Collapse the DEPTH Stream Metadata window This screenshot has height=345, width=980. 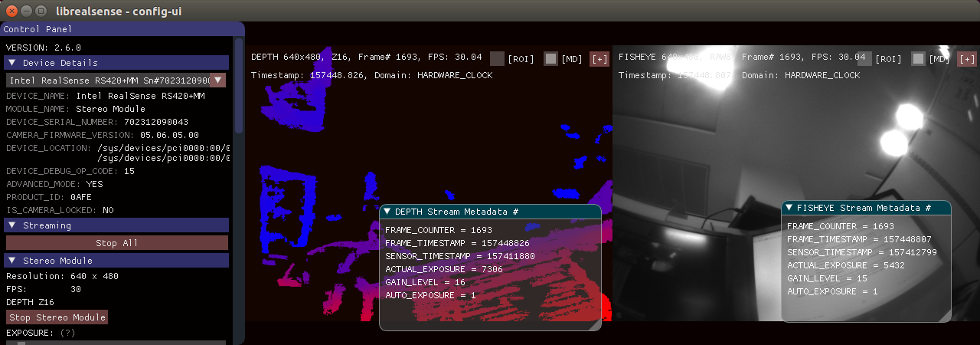click(x=387, y=212)
